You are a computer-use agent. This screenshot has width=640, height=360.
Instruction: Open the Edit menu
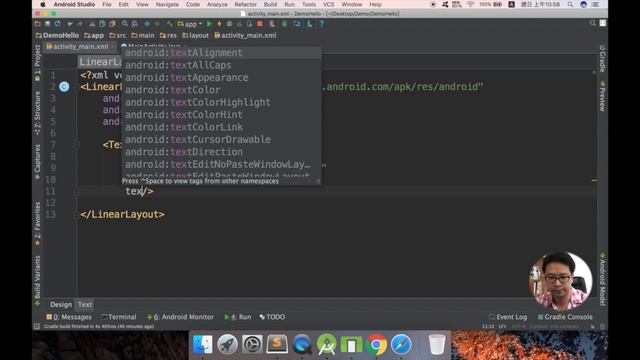123,4
